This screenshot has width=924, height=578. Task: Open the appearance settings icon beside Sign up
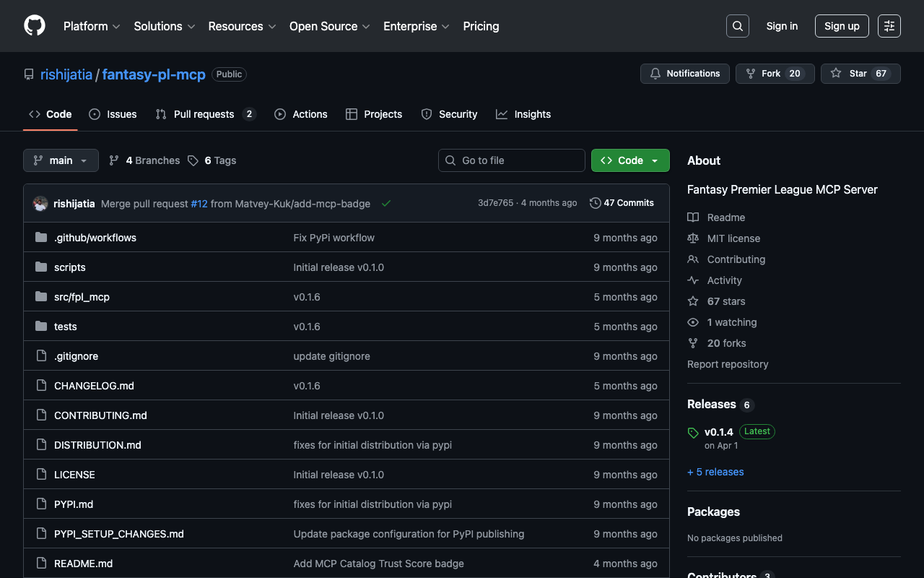889,26
